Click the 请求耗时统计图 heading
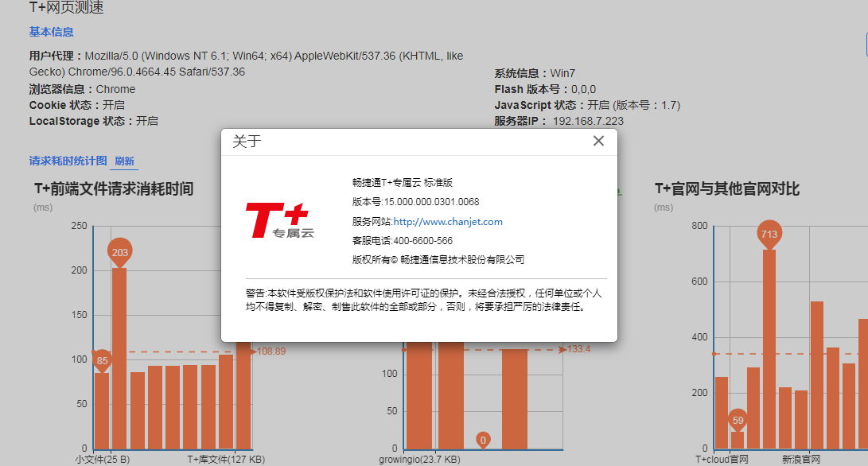This screenshot has width=868, height=466. click(68, 161)
